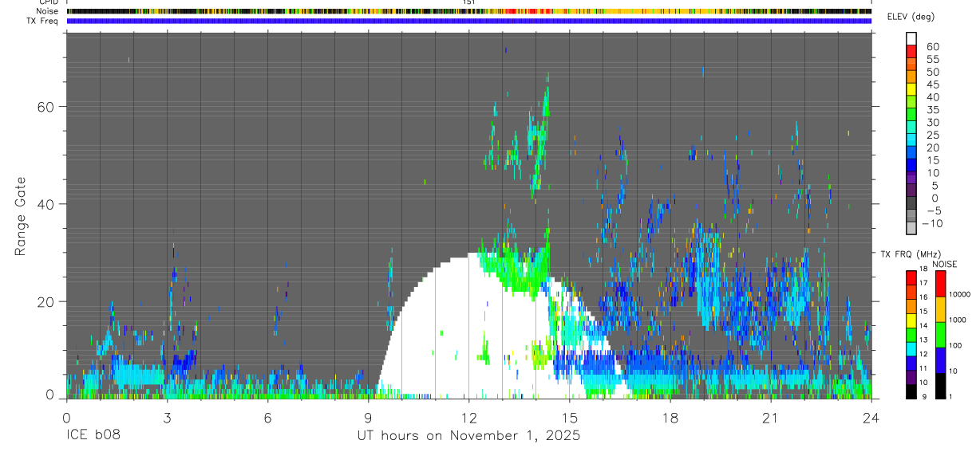The width and height of the screenshot is (980, 452).
Task: Click Range Gate axis tick '40'
Action: [47, 204]
